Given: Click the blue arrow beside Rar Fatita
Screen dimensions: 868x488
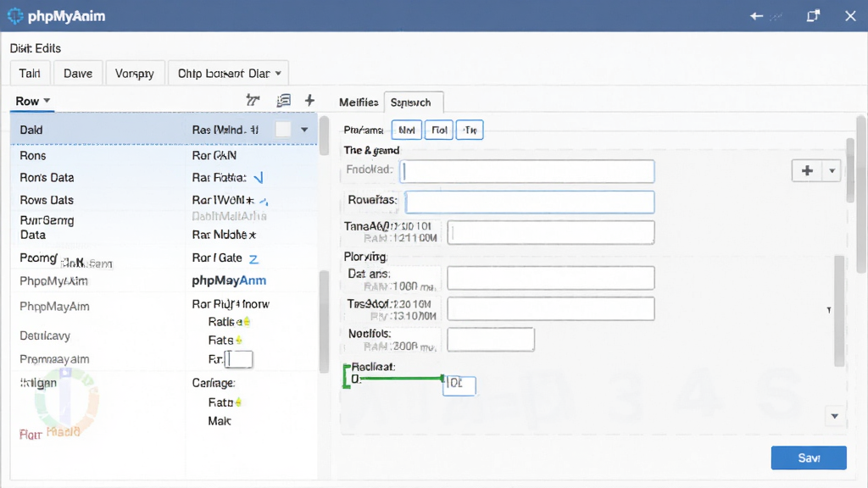Looking at the screenshot, I should (259, 178).
